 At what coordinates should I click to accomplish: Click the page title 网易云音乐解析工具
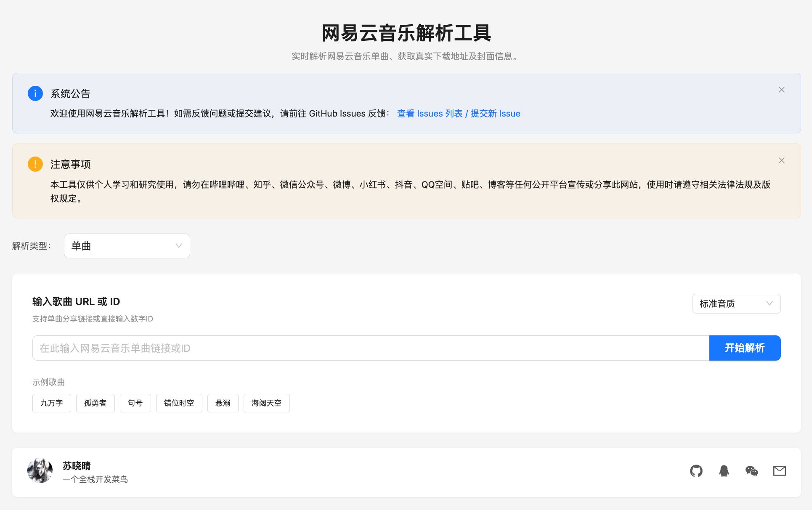tap(406, 33)
